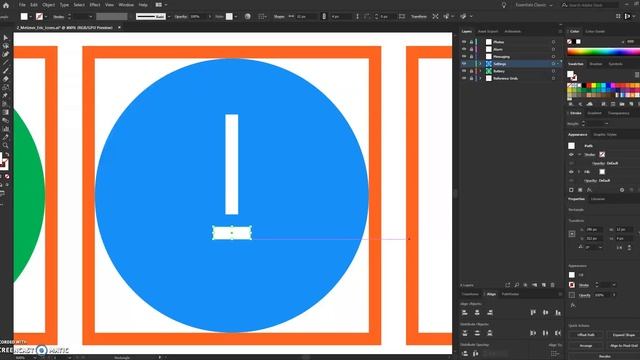
Task: Click Add New Fill in Appearance panel
Action: [x=580, y=190]
